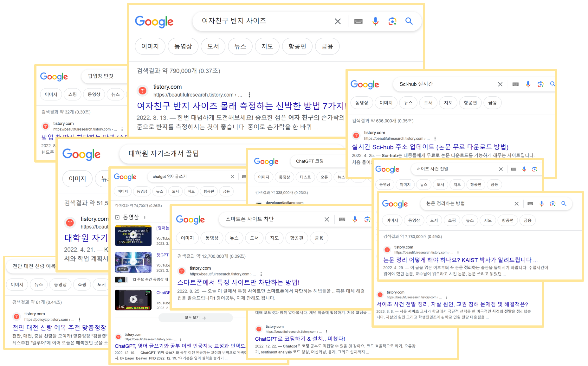Open the three-dot menu beside the 동영상 section header
The image size is (588, 366).
click(145, 217)
